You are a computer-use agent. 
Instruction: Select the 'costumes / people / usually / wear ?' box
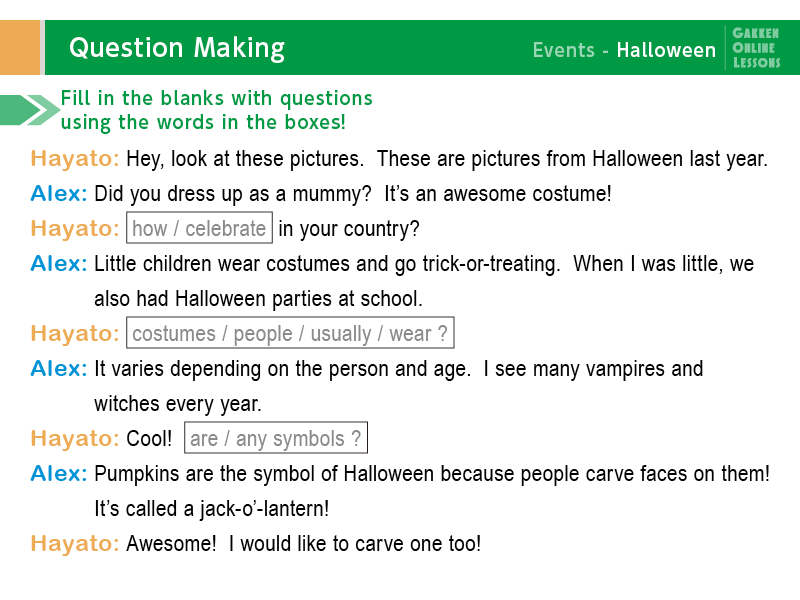click(290, 333)
